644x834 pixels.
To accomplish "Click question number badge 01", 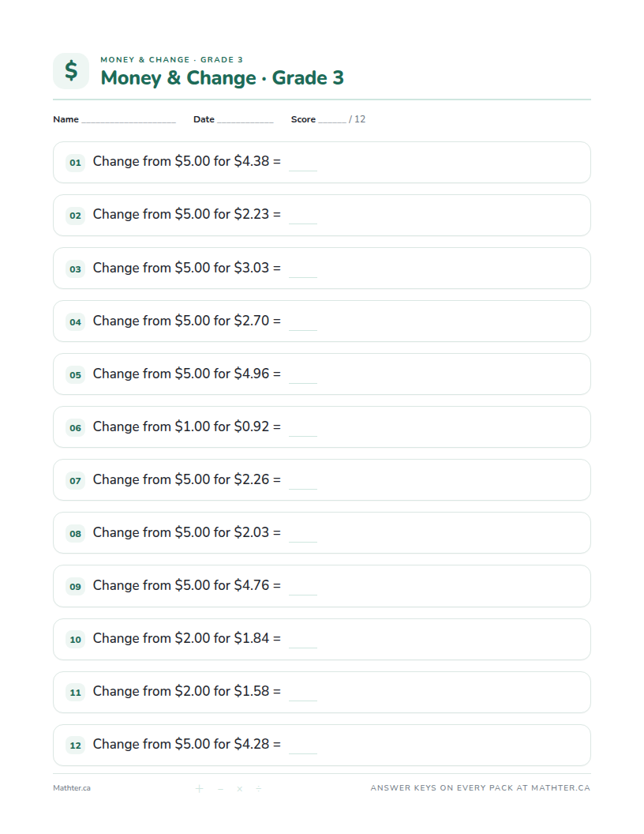I will [76, 162].
